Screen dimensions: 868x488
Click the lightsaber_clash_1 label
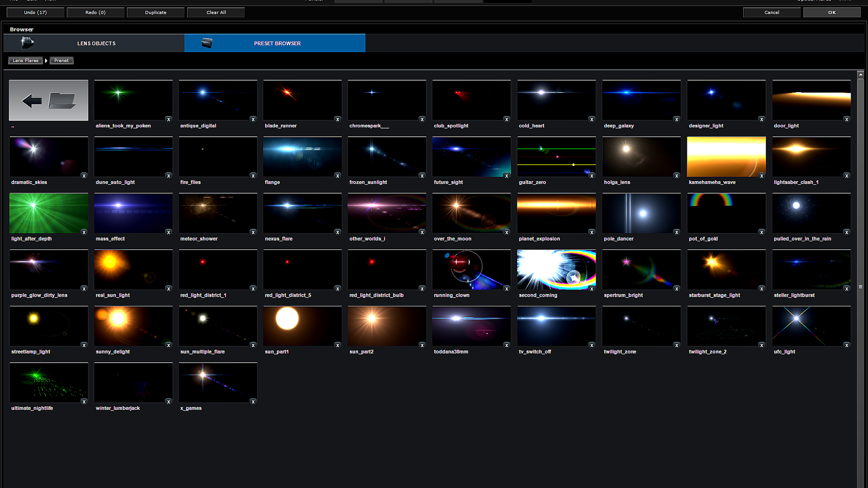pyautogui.click(x=796, y=182)
